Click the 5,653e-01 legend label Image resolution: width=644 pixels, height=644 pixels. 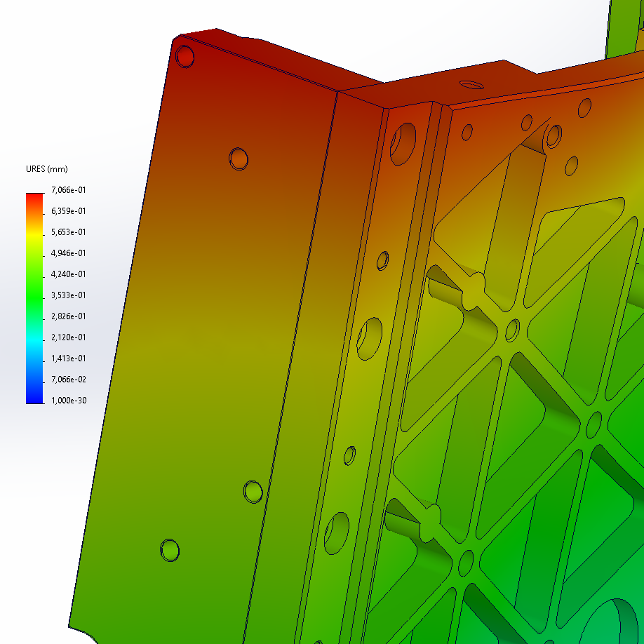point(68,232)
